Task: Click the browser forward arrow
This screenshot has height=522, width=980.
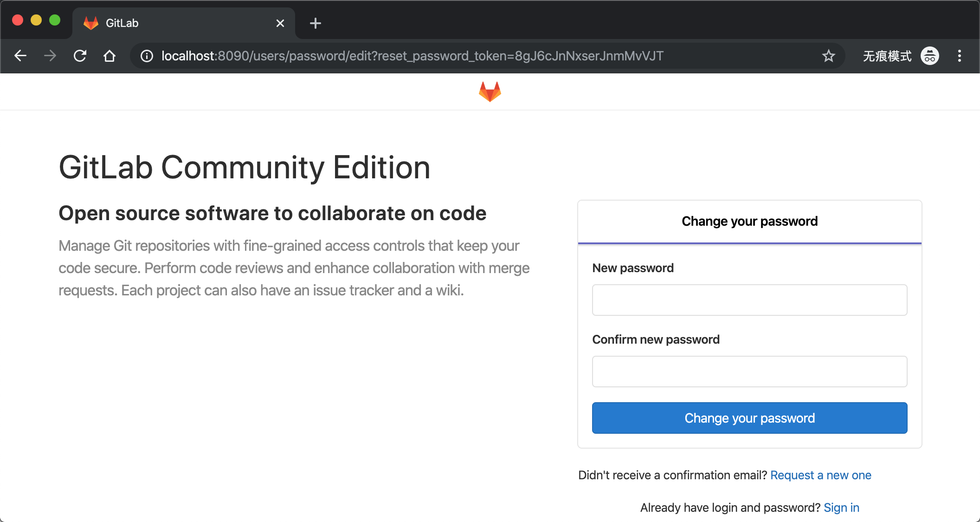Action: tap(50, 56)
